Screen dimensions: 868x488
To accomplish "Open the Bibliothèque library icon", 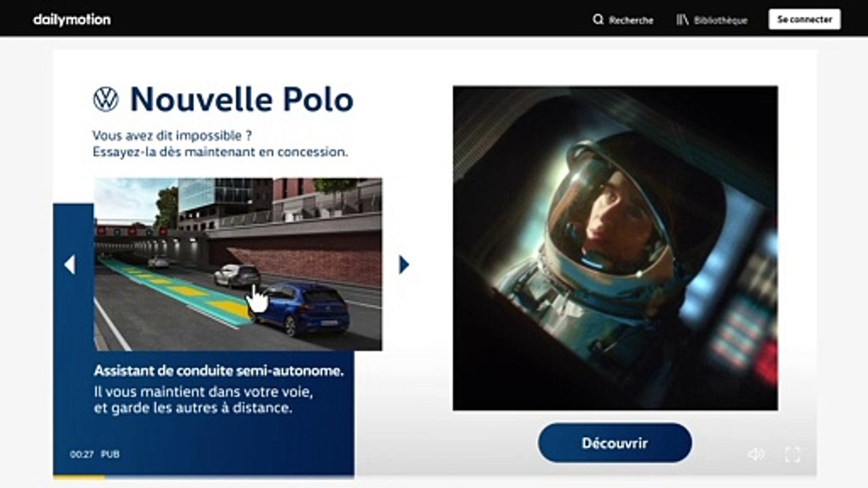I will 682,20.
